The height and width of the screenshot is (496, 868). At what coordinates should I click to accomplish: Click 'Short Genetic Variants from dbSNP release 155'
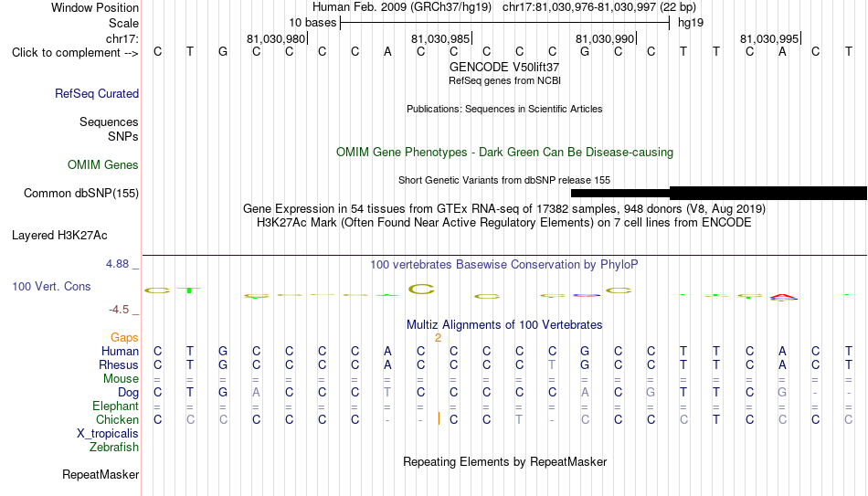(504, 181)
